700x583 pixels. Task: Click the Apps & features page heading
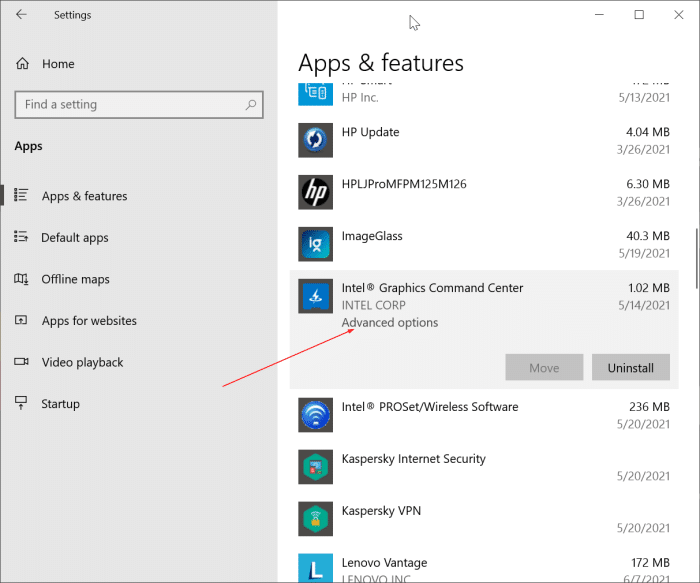click(x=381, y=63)
